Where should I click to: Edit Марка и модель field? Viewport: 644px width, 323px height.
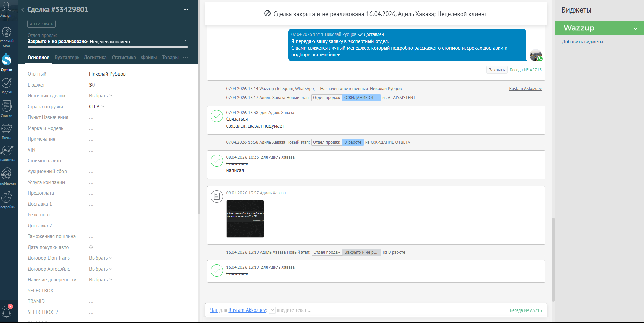coord(91,129)
